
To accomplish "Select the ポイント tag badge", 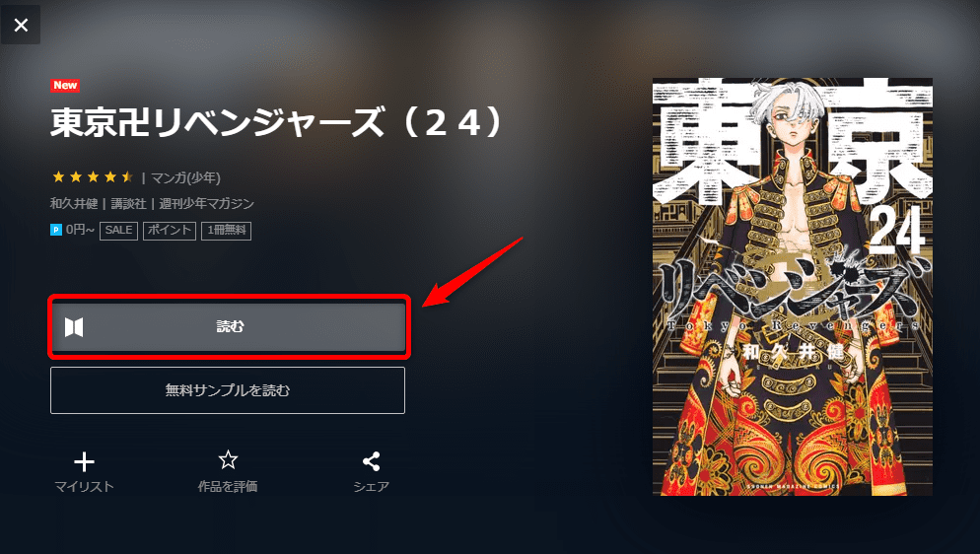I will (x=170, y=231).
